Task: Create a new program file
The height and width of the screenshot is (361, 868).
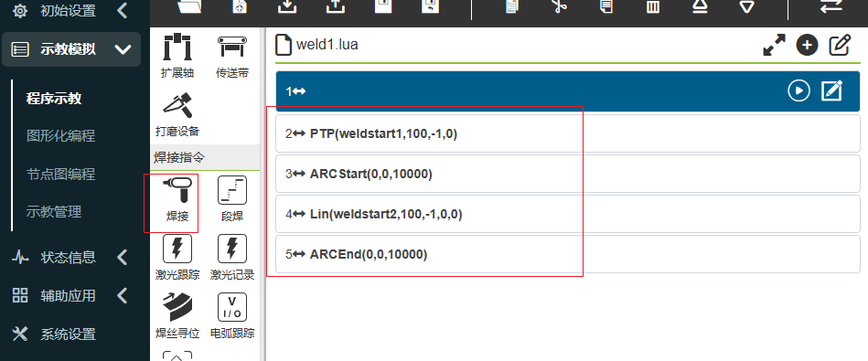Action: (239, 5)
